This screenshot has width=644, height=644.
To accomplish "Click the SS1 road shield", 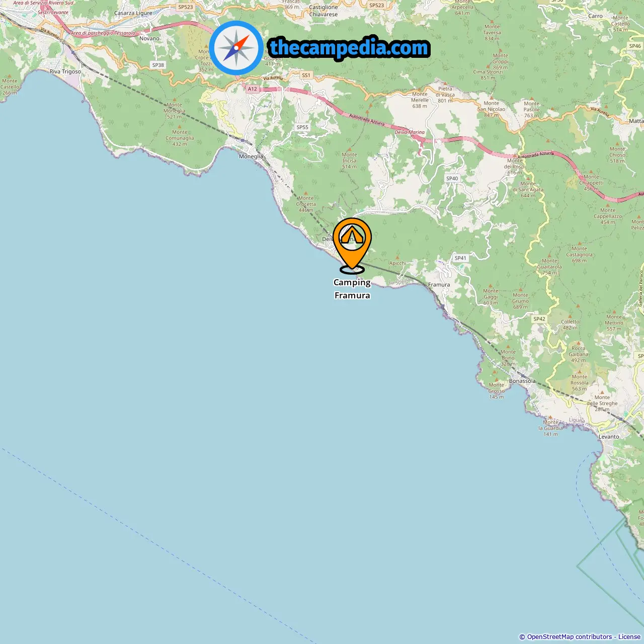I will click(x=306, y=75).
